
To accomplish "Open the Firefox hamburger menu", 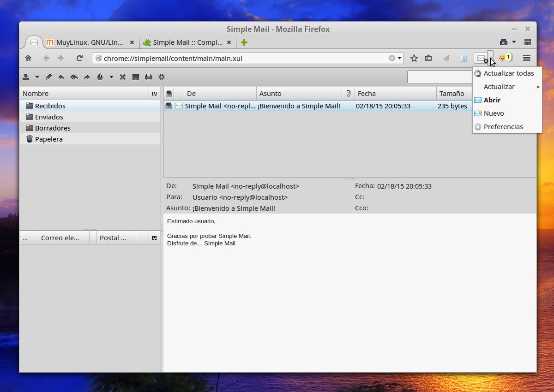I will click(527, 58).
